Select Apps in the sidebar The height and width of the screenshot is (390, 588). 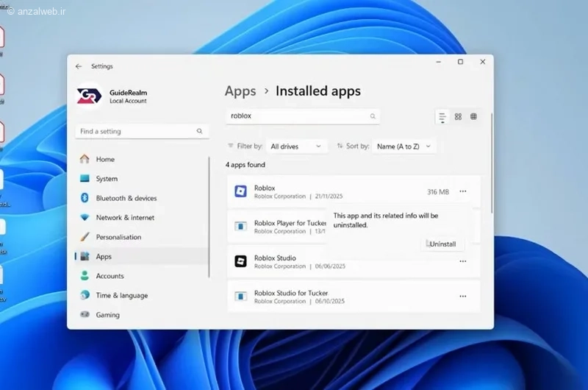point(142,256)
